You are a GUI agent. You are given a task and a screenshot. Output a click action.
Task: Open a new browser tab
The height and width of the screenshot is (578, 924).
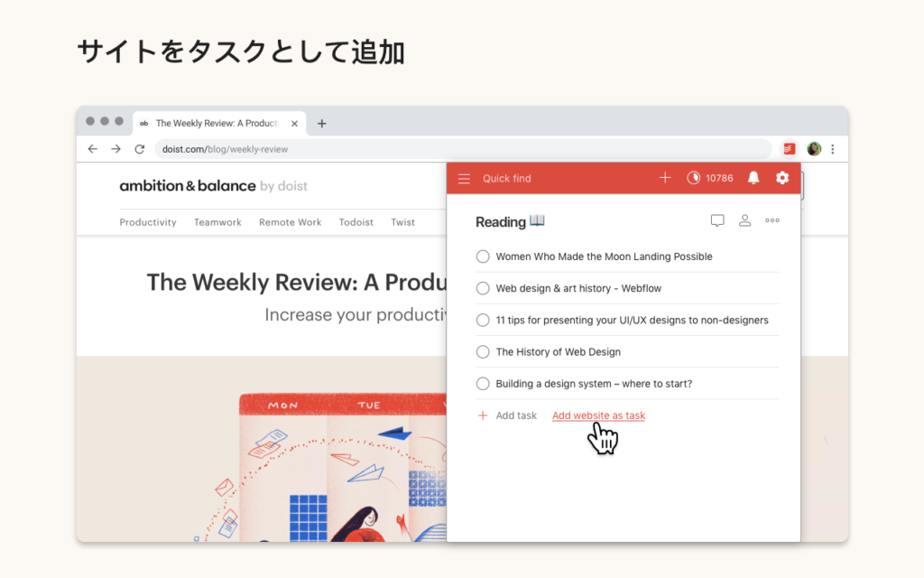(322, 123)
